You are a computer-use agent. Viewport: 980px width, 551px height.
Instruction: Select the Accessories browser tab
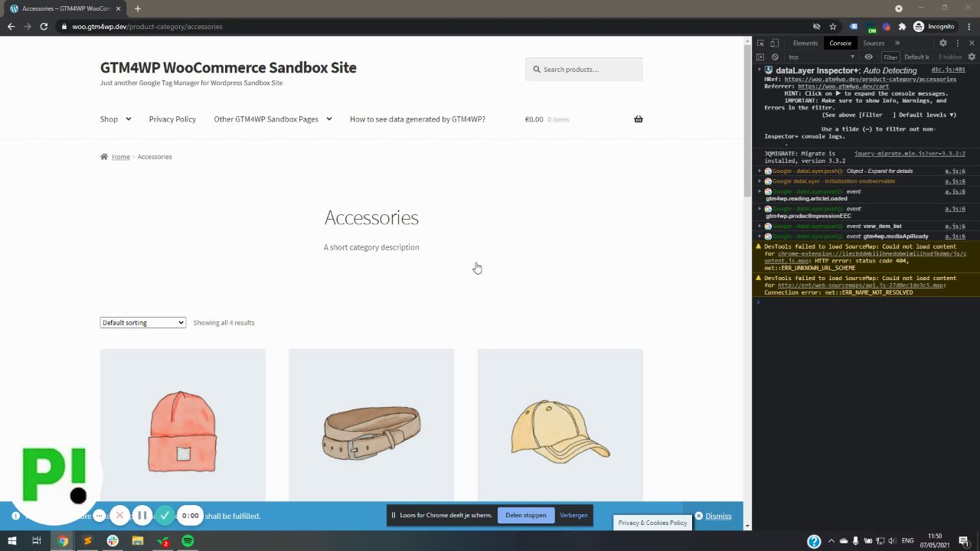(x=65, y=8)
